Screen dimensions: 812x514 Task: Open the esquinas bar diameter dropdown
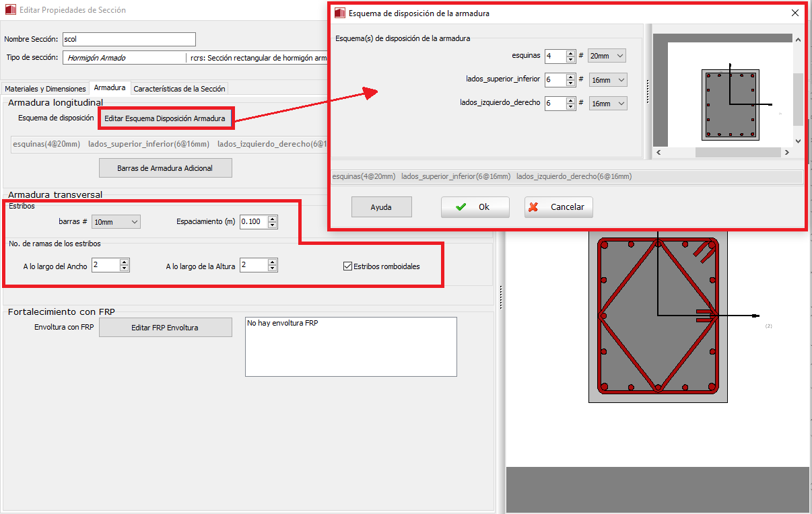(607, 56)
